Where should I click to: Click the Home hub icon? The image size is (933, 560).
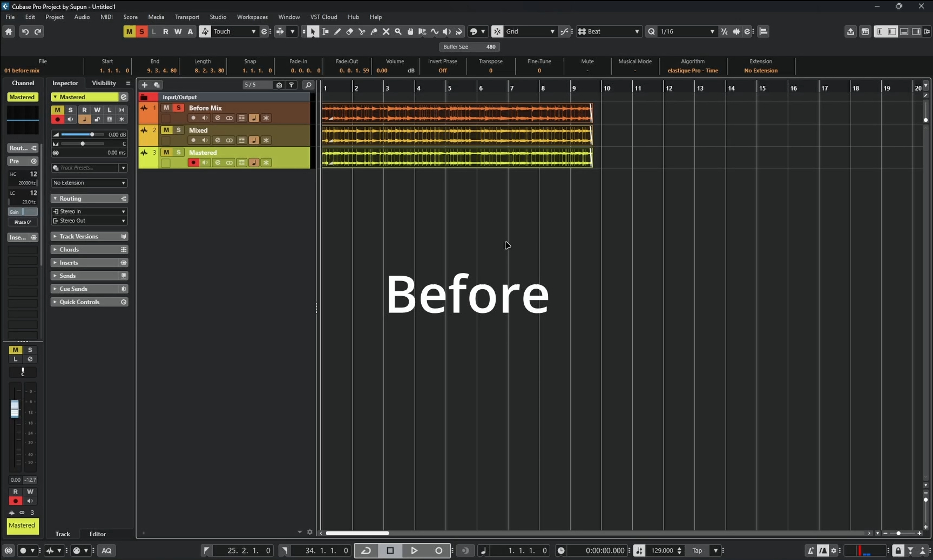point(9,32)
